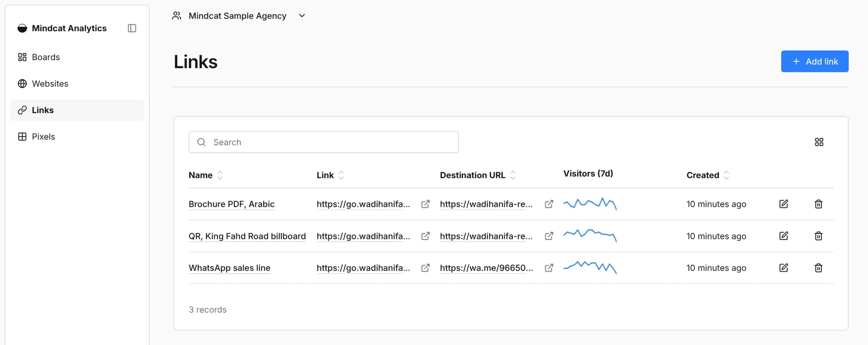This screenshot has width=868, height=345.
Task: Edit the WhatsApp sales line link
Action: [x=784, y=268]
